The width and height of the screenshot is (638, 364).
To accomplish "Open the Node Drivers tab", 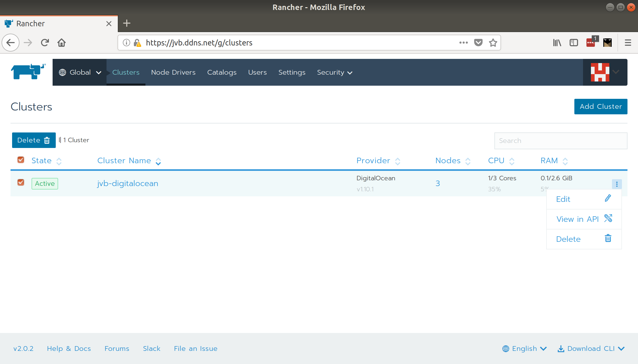I will click(x=173, y=72).
